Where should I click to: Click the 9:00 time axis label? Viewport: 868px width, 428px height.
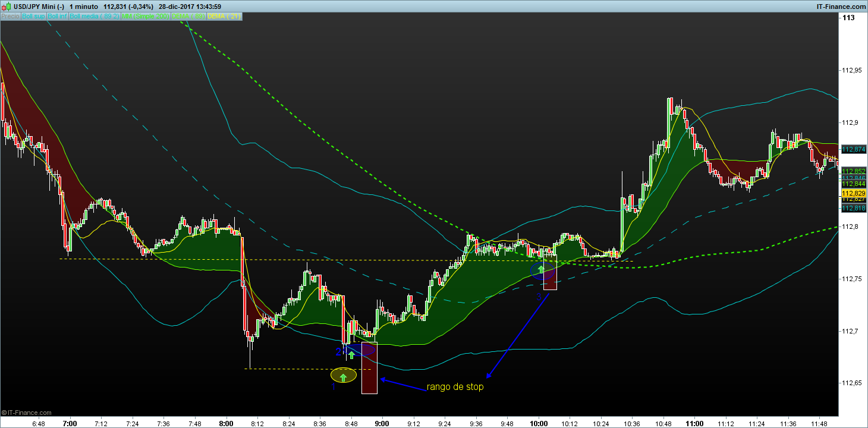tap(382, 424)
